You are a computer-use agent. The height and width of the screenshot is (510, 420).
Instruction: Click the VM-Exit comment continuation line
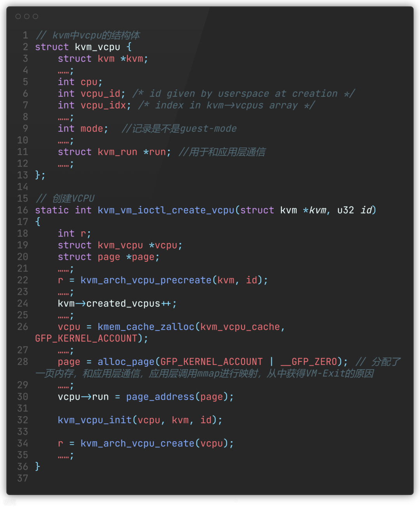pos(205,374)
